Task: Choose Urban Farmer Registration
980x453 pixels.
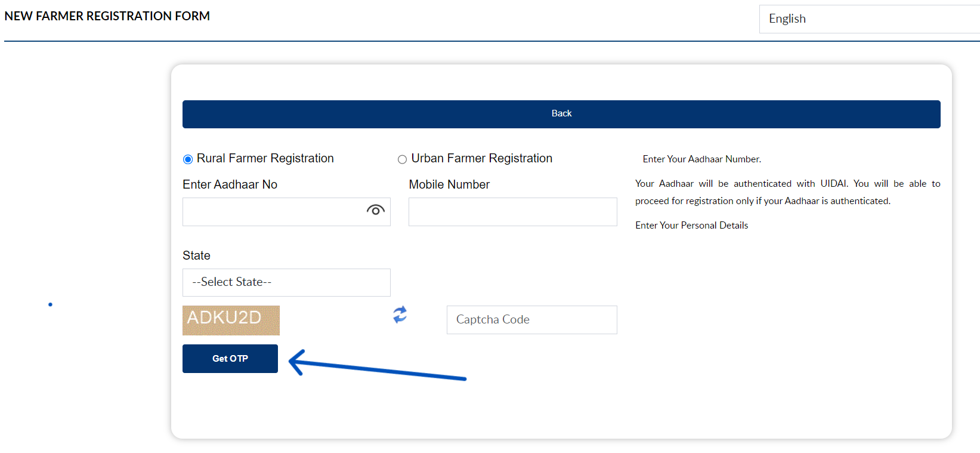Action: [x=402, y=159]
